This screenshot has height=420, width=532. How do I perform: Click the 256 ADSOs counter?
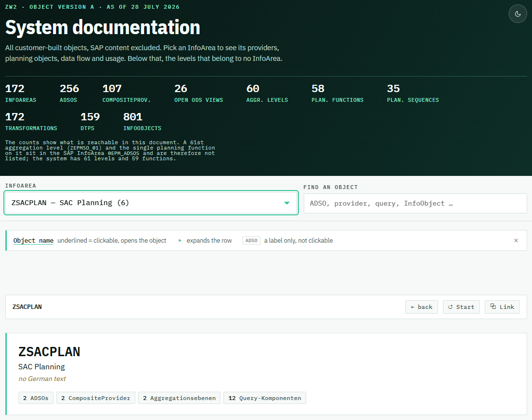(x=69, y=94)
